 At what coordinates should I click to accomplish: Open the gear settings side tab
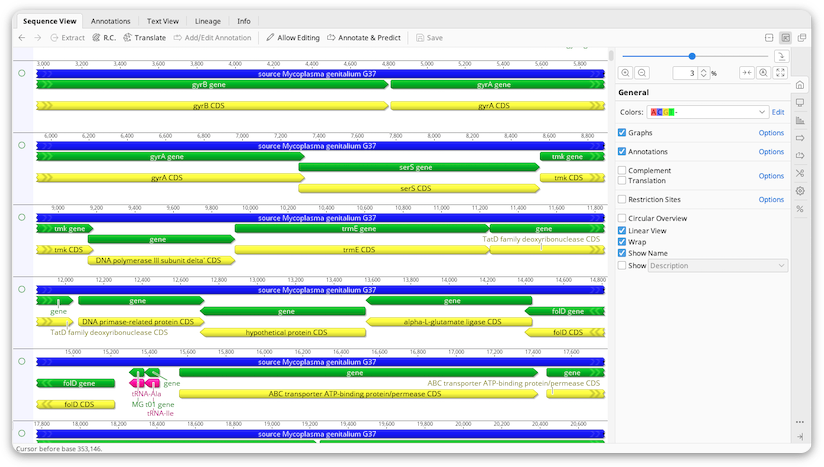click(x=800, y=191)
